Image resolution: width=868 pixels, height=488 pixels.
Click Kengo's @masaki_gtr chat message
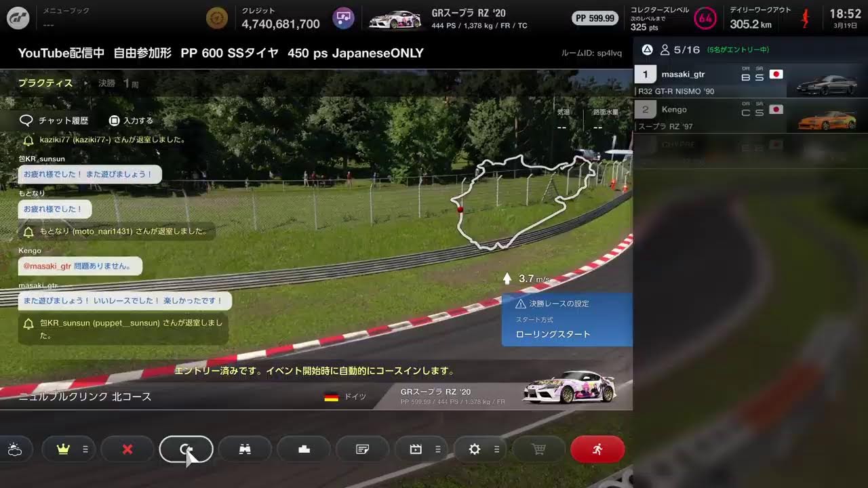pos(80,266)
